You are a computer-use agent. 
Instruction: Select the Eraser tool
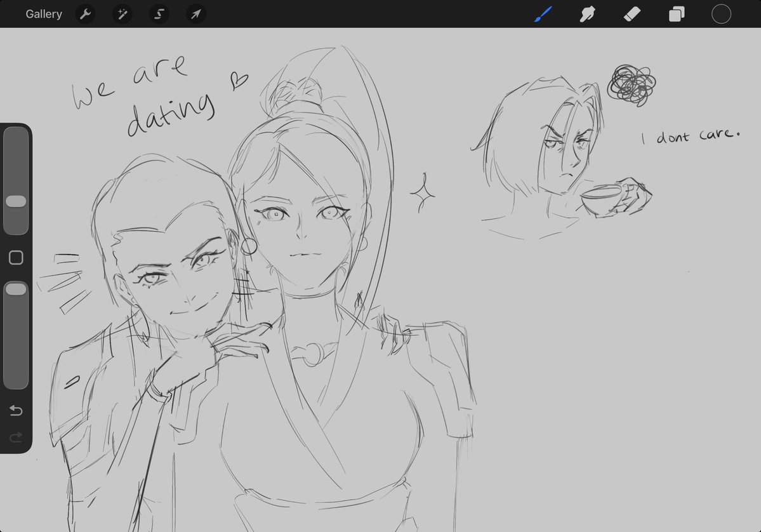point(632,14)
